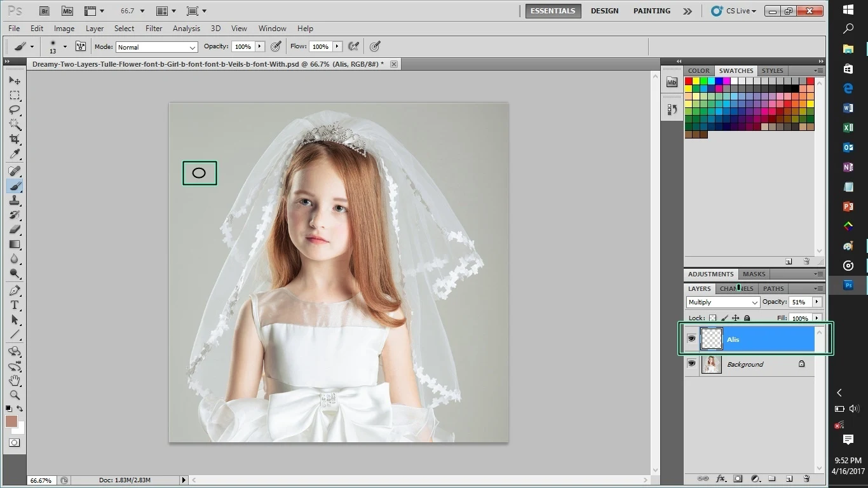Select the Rectangular Marquee tool
This screenshot has width=868, height=488.
[15, 95]
